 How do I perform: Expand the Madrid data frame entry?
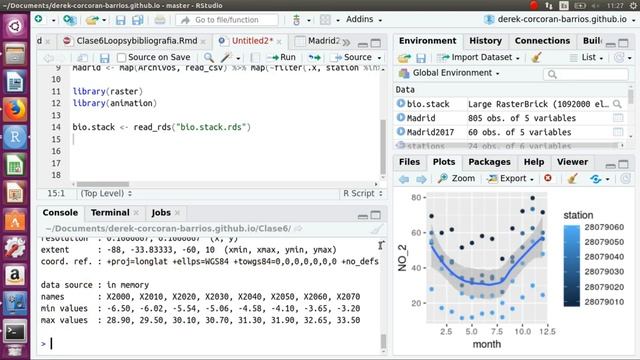coord(401,118)
